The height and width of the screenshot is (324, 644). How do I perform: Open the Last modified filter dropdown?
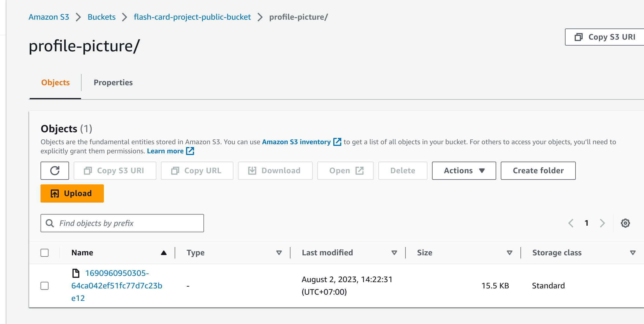(395, 252)
